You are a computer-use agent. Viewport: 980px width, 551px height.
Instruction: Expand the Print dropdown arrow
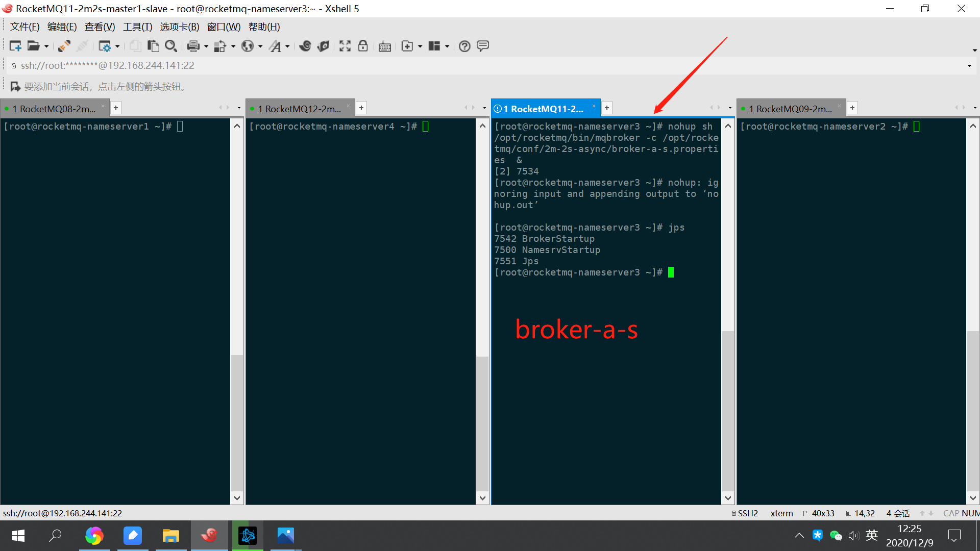pos(206,46)
